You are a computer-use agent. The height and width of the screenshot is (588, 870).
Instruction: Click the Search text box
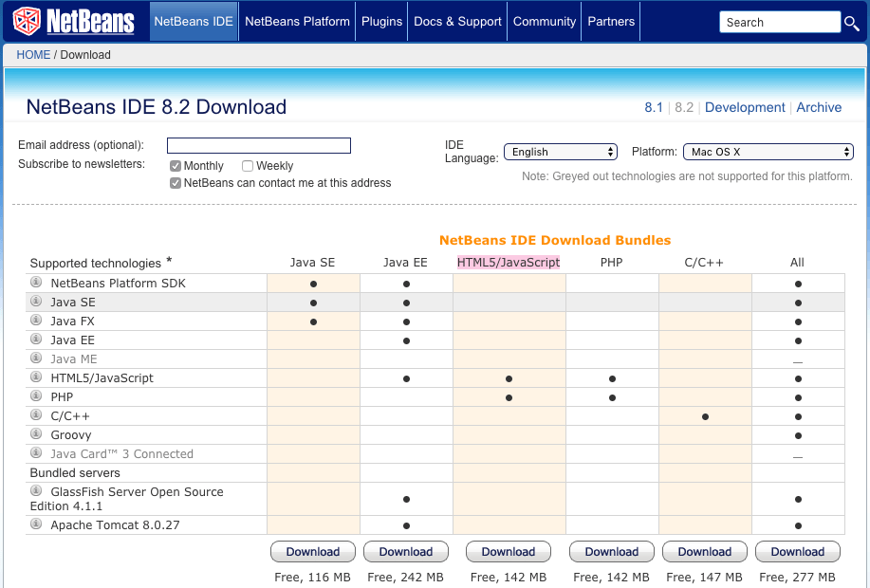click(x=780, y=22)
